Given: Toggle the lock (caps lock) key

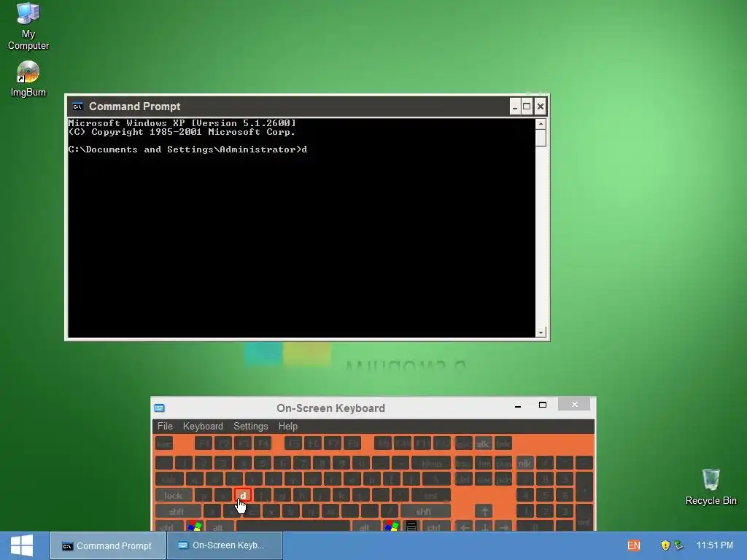Looking at the screenshot, I should coord(174,495).
